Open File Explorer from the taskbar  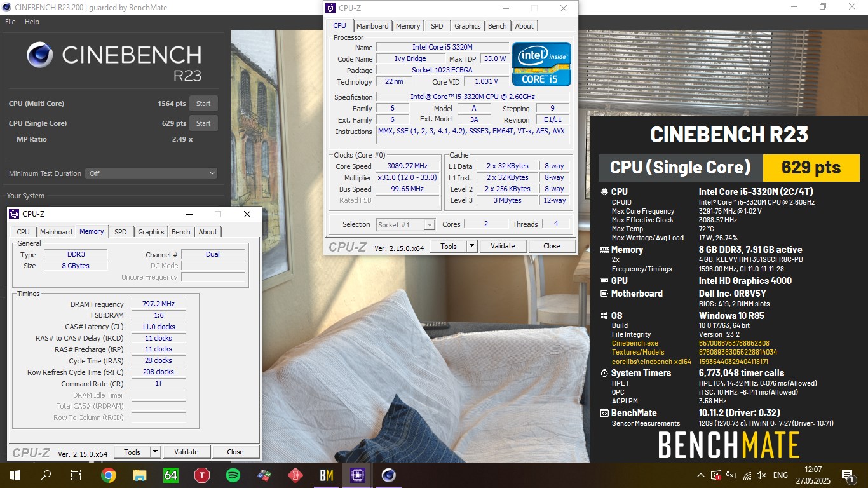pyautogui.click(x=139, y=475)
